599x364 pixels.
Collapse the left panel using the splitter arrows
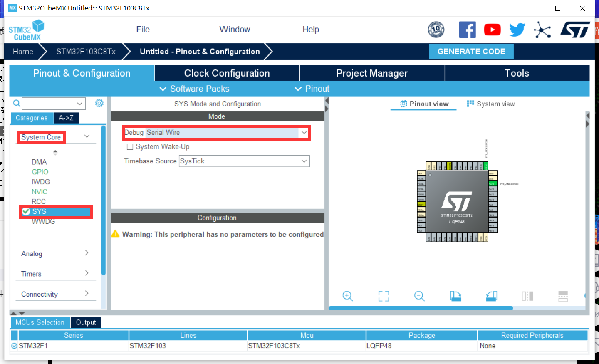(327, 104)
